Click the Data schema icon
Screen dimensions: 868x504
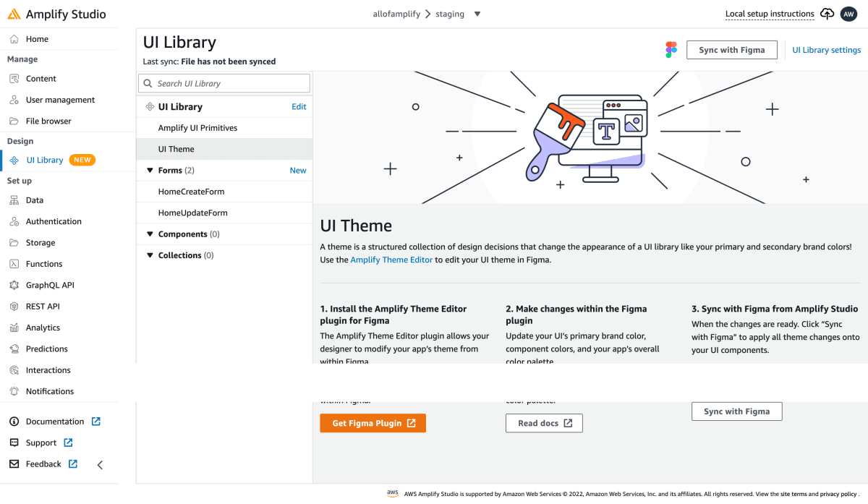tap(14, 200)
